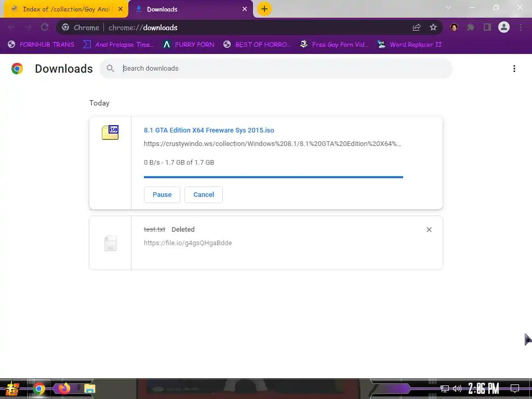The width and height of the screenshot is (532, 399).
Task: Click the 0 B/s - 1.7 GB status text
Action: click(x=179, y=163)
